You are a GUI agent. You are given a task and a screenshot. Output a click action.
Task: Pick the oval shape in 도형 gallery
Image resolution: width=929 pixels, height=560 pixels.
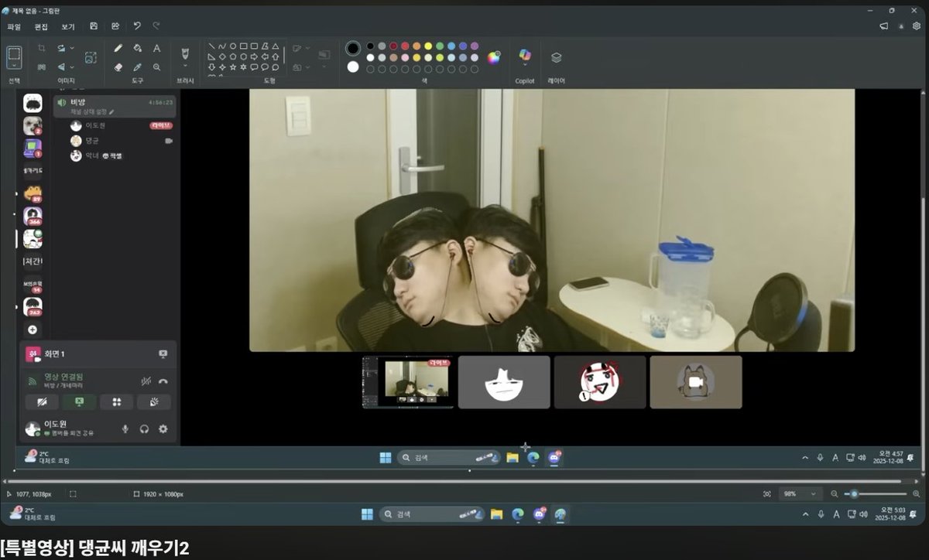coord(233,46)
